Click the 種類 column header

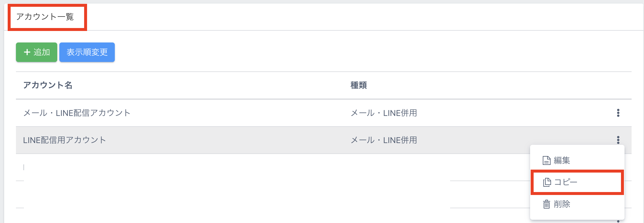[359, 85]
